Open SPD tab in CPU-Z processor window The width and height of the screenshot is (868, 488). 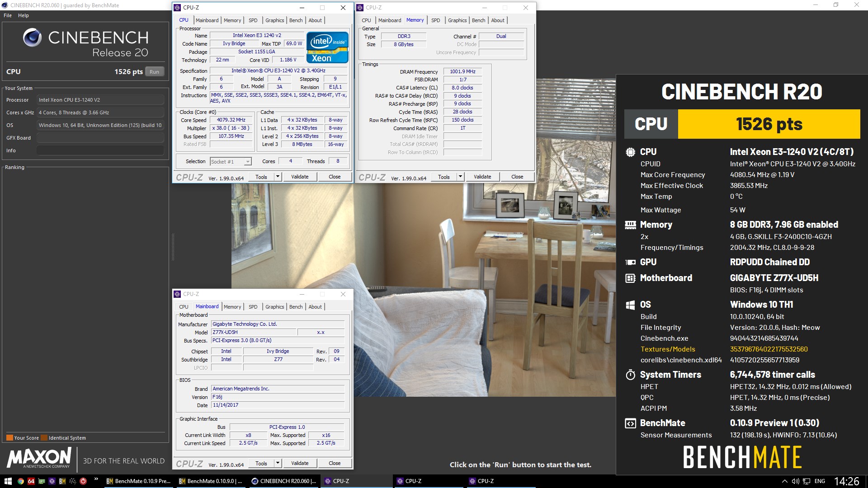click(253, 20)
